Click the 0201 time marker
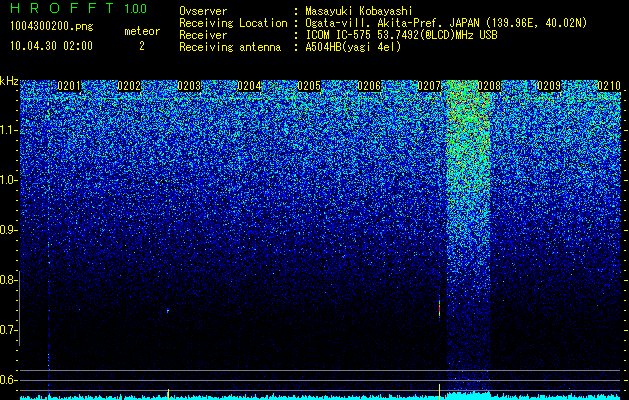The image size is (629, 400). pyautogui.click(x=69, y=86)
